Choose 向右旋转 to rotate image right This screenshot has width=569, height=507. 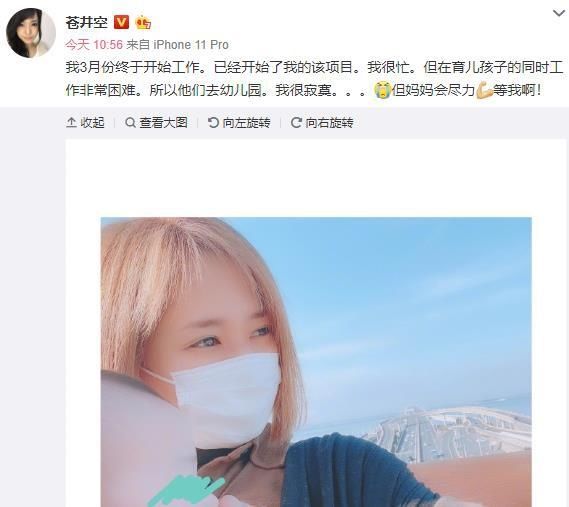[x=322, y=123]
